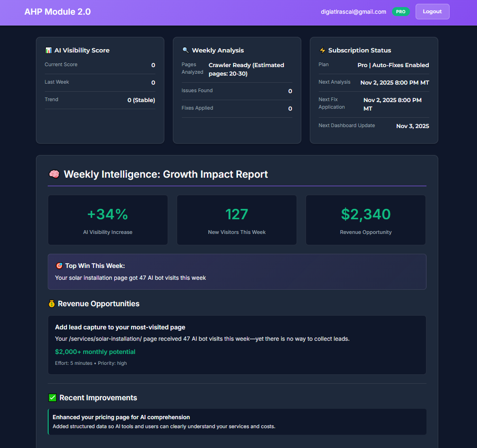Click the 'Crawler Ready (Estimated pages: 20-30)' value

[x=247, y=69]
